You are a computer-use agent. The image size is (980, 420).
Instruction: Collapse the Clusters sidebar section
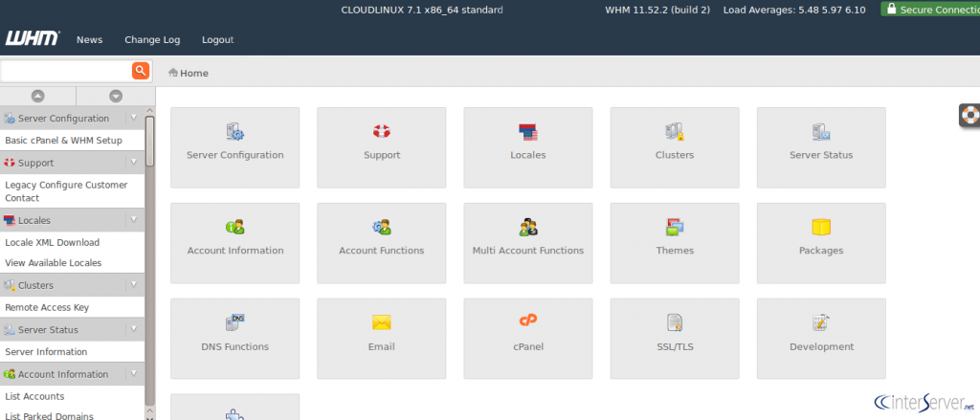coord(134,284)
